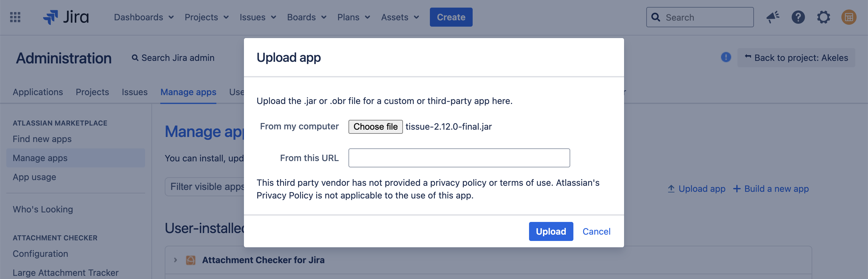The image size is (868, 279).
Task: Expand the Attachment Checker for Jira row
Action: pyautogui.click(x=175, y=260)
